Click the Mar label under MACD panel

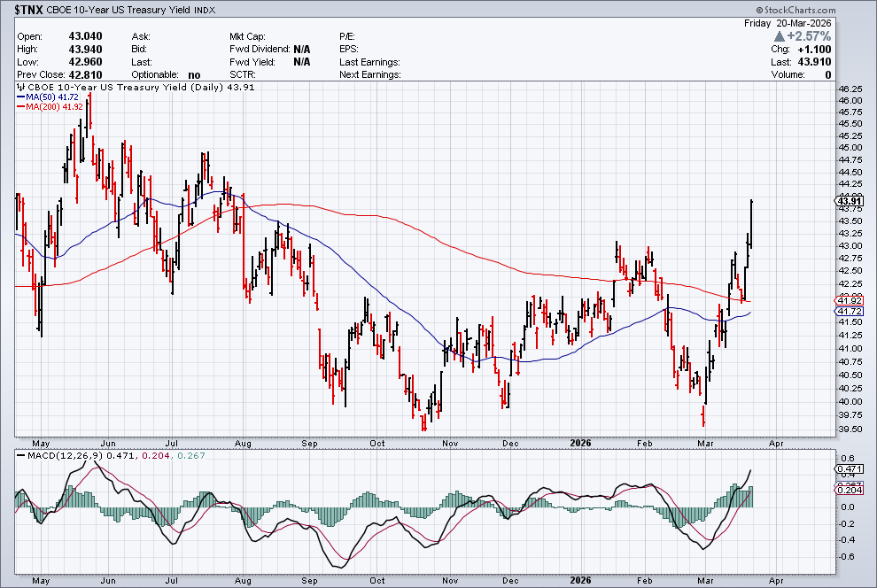click(705, 581)
